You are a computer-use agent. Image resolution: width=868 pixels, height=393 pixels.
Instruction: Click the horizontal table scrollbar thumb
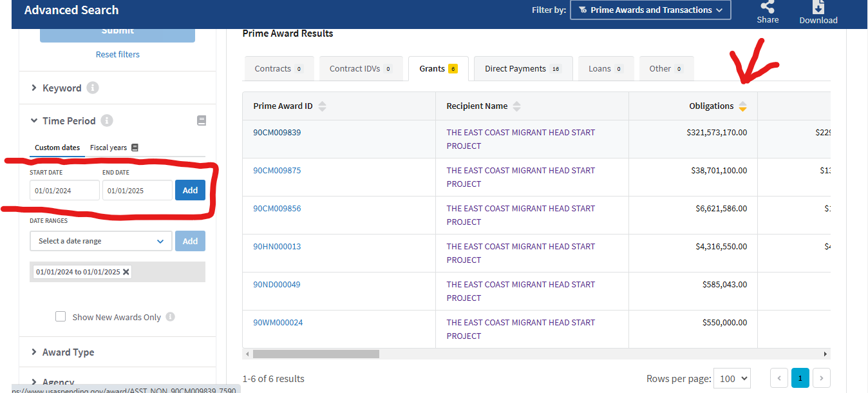pos(316,354)
